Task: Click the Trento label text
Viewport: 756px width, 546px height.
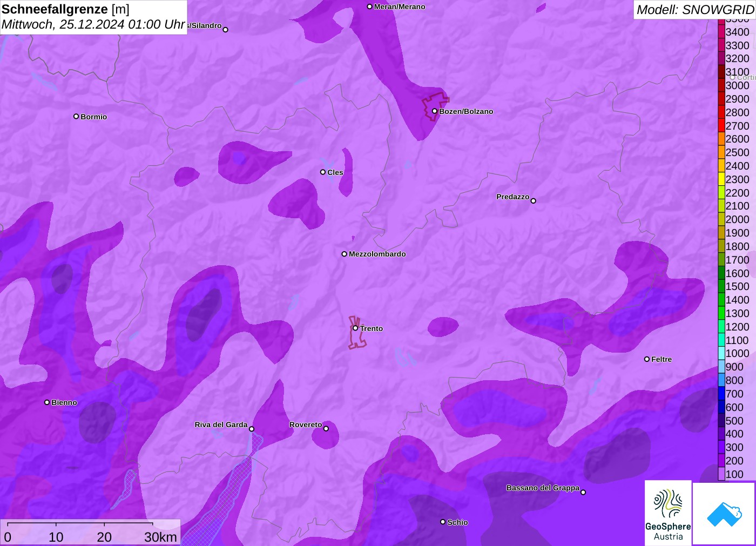Action: (372, 328)
